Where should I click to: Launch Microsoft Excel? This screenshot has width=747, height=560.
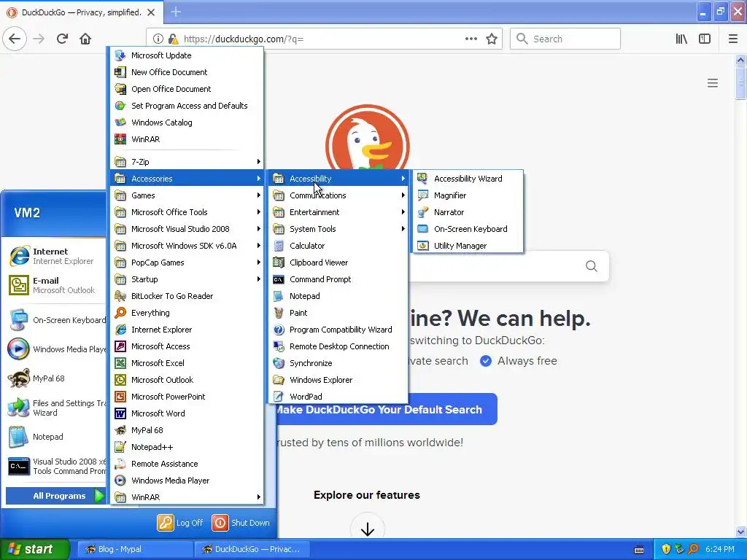coord(187,363)
